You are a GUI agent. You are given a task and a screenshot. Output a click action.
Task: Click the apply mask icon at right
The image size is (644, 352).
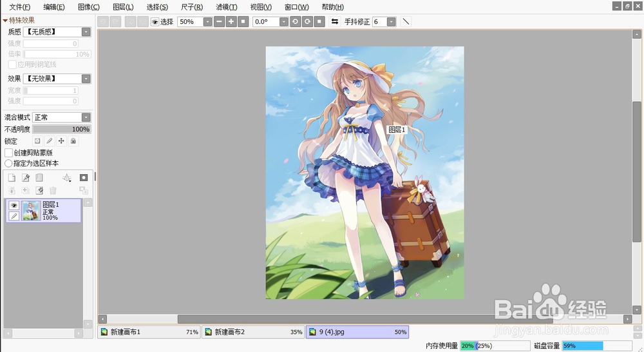pyautogui.click(x=83, y=190)
